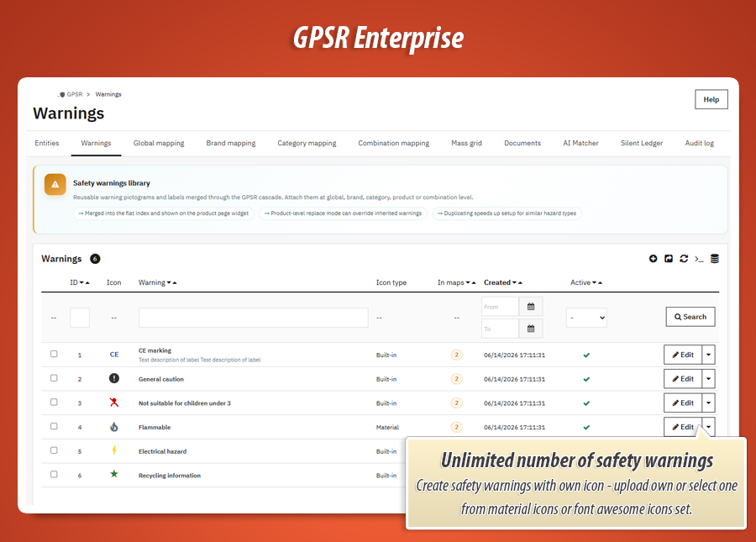Open the Documents tab
The width and height of the screenshot is (756, 542).
pos(522,143)
